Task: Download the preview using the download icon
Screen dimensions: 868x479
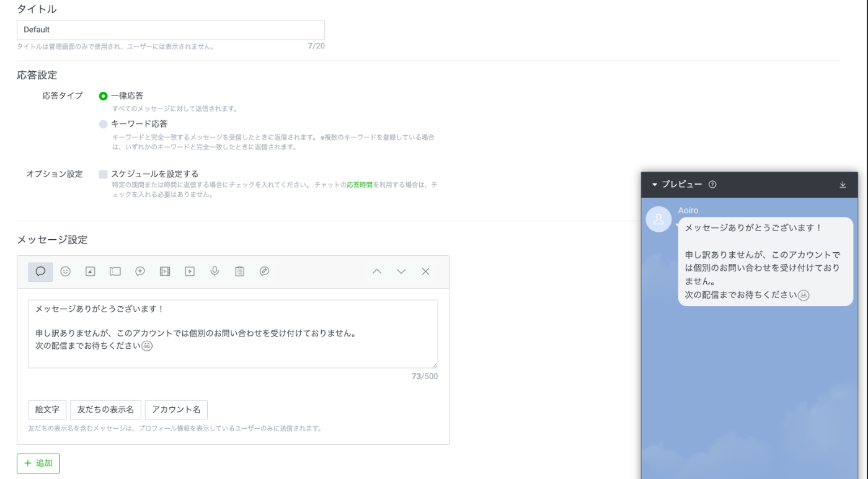Action: 843,185
